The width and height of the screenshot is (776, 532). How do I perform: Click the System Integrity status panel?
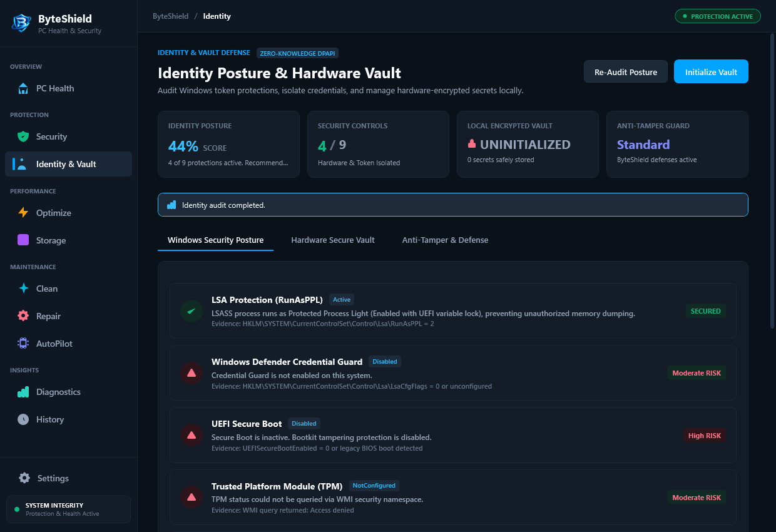click(x=68, y=509)
